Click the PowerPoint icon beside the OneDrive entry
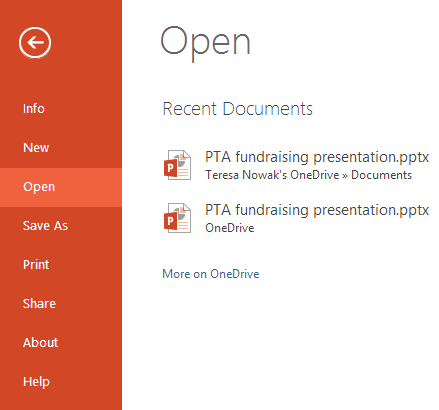 pos(177,218)
